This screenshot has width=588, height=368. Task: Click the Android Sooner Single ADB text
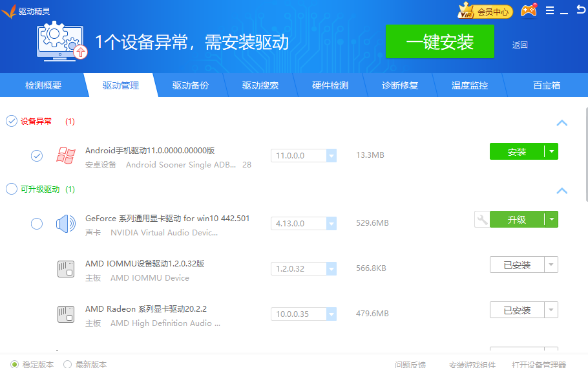(181, 165)
